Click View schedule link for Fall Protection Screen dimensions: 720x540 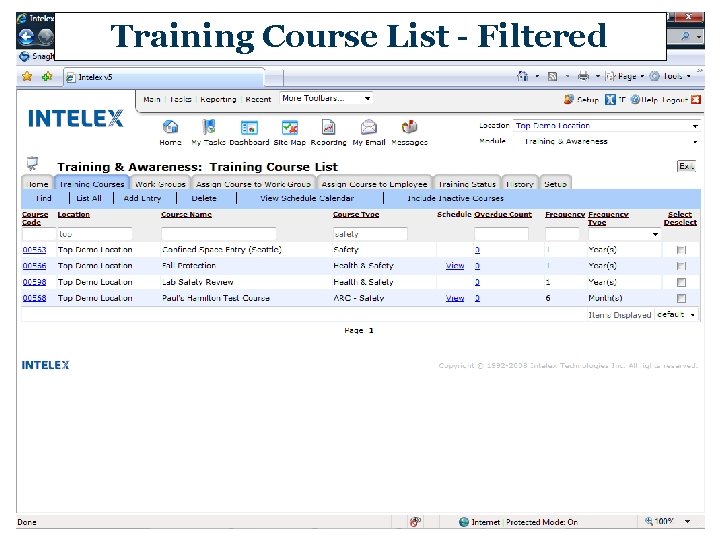coord(455,265)
